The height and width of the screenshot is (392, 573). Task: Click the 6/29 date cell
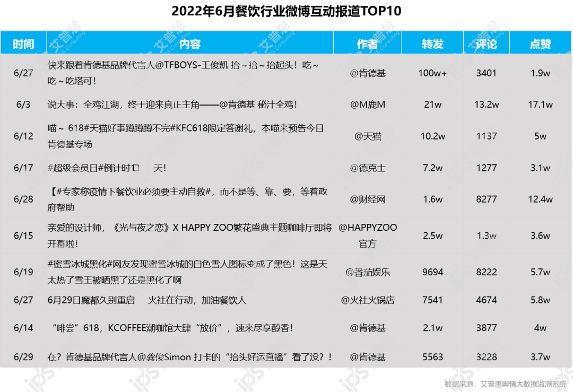23,357
